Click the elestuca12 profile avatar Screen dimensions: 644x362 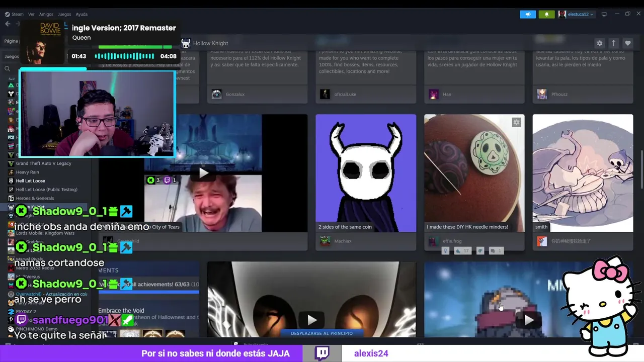point(562,14)
